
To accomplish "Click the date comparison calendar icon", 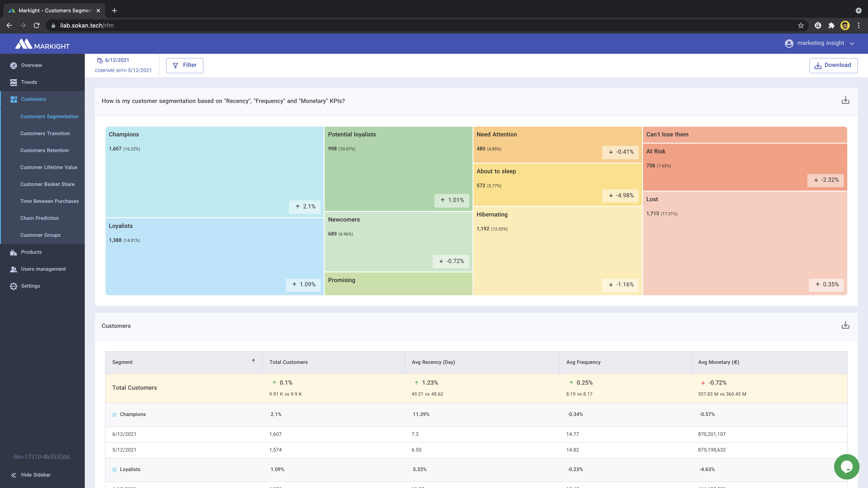I will point(100,60).
